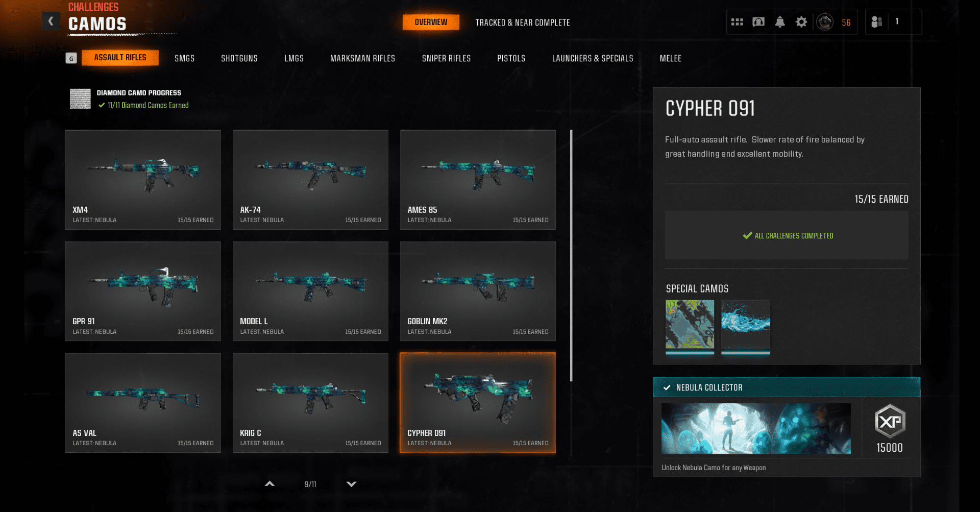
Task: Select the AK-74 weapon card
Action: (x=310, y=179)
